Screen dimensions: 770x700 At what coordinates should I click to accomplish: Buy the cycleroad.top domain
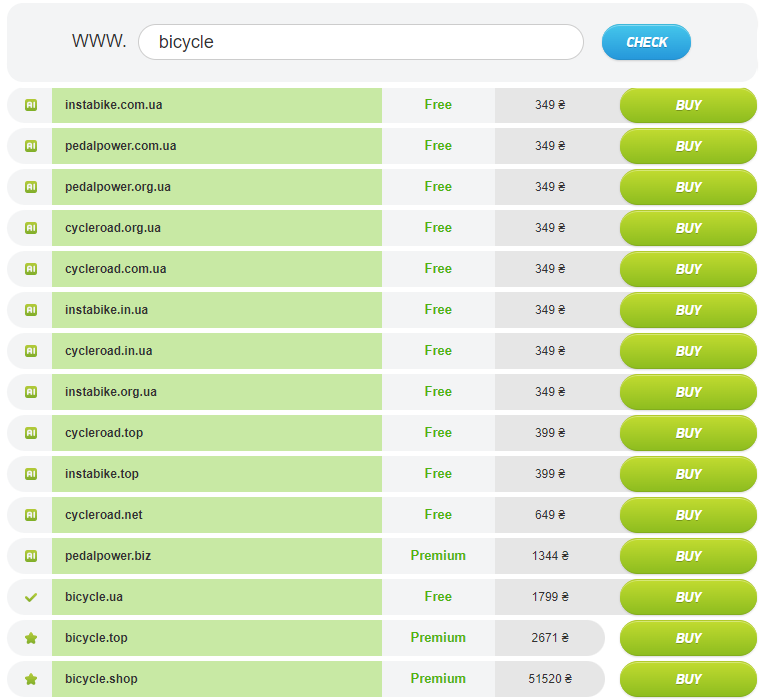(x=688, y=433)
